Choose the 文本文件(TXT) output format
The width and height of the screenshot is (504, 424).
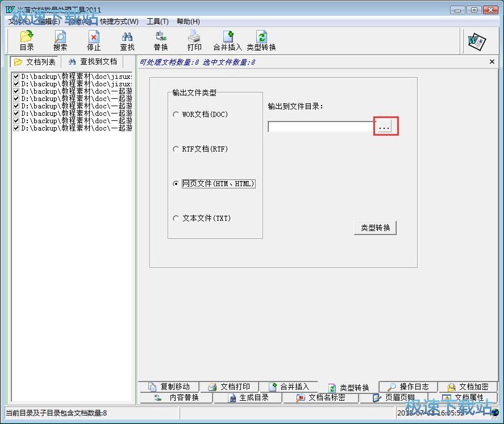176,218
